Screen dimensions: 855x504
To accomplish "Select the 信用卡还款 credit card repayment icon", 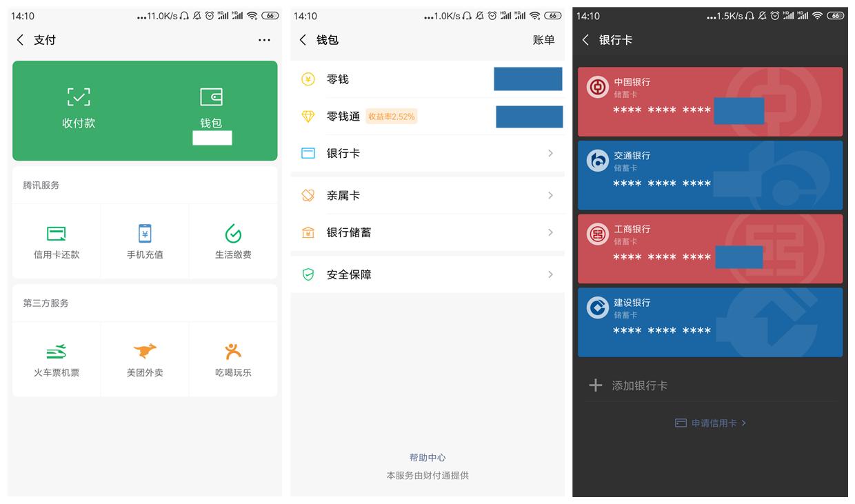I will point(56,240).
